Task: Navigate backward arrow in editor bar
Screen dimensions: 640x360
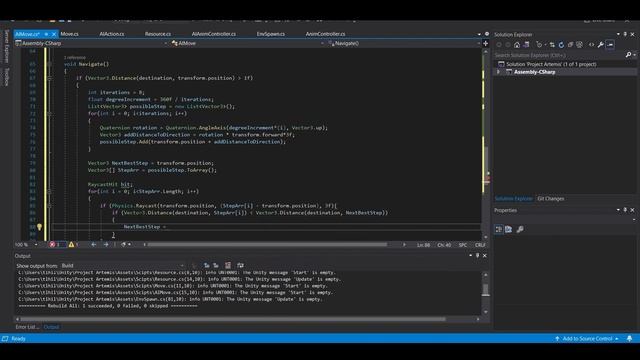Action: pyautogui.click(x=94, y=244)
